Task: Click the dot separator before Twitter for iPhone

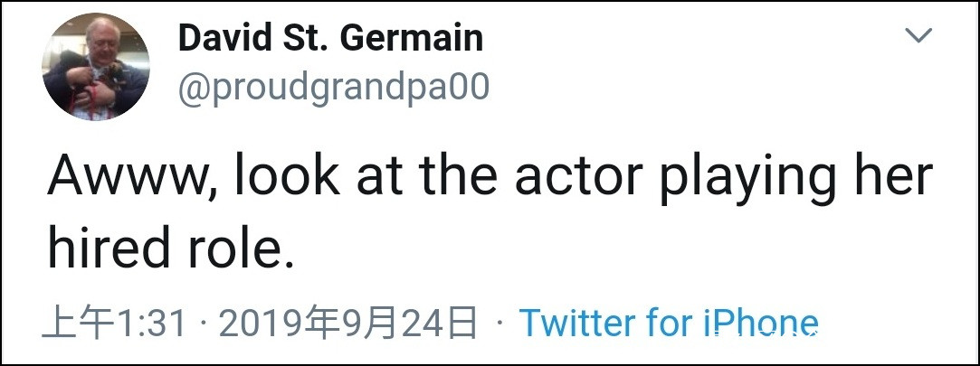Action: point(500,323)
